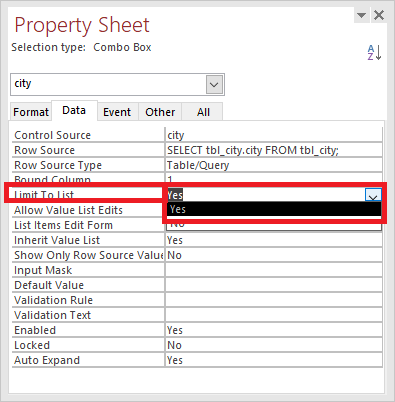Click the Enabled property Yes value

(274, 330)
